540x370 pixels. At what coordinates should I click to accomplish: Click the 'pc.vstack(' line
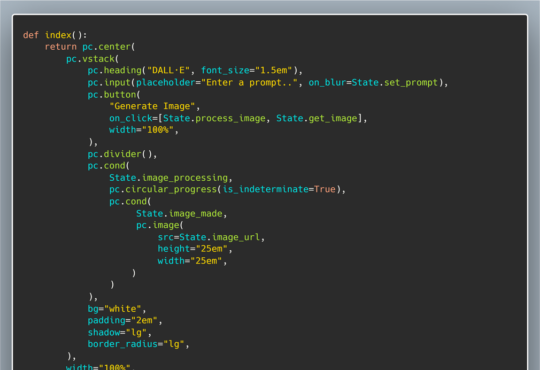92,59
